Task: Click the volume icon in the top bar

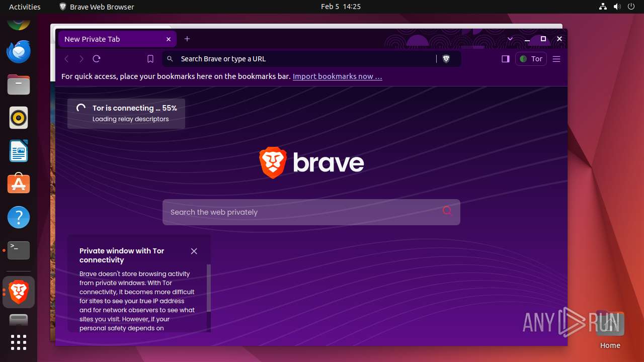Action: coord(617,7)
